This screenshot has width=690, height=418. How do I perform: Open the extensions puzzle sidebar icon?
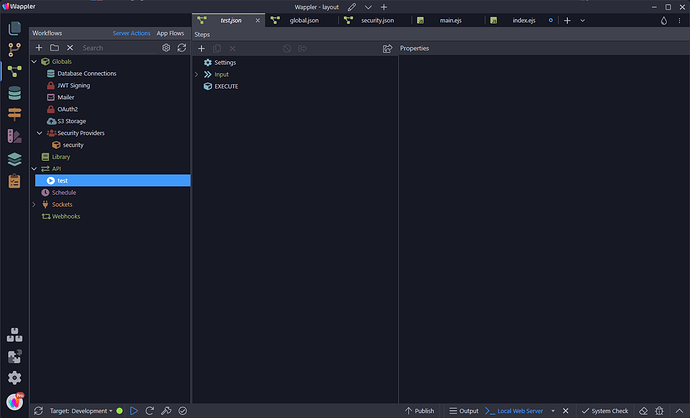(x=15, y=356)
